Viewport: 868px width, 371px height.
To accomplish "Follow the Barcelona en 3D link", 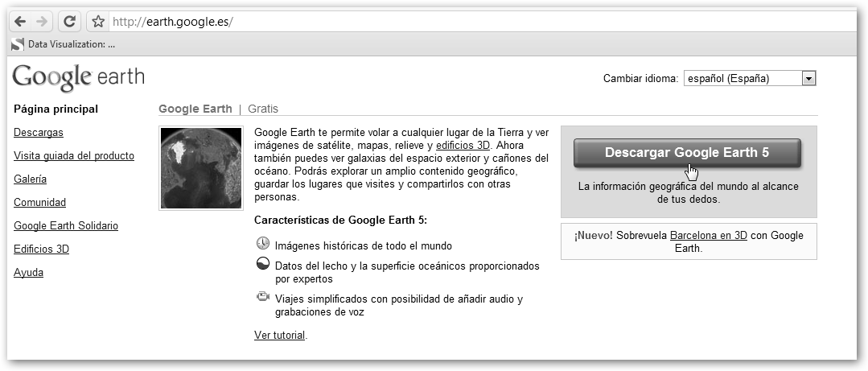I will click(708, 236).
